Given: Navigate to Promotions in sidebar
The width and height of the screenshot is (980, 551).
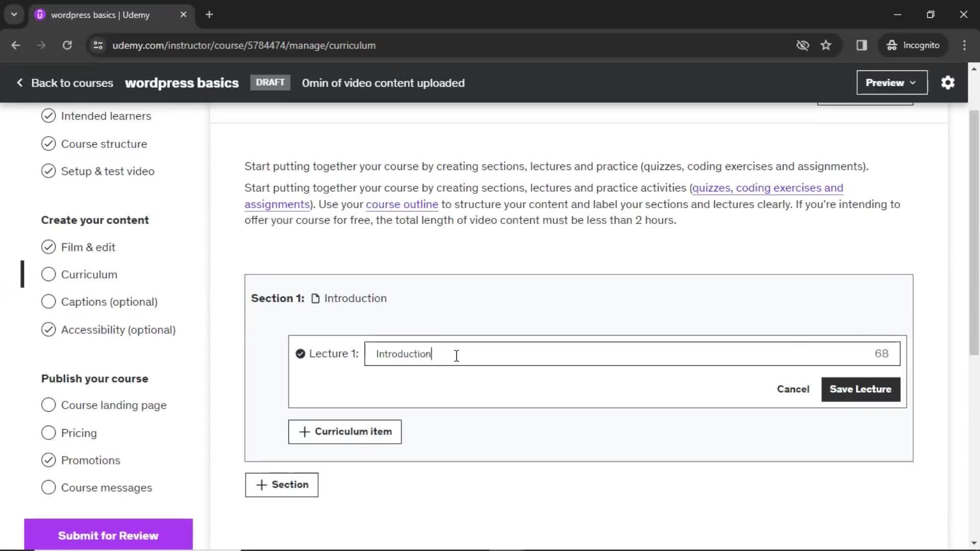Looking at the screenshot, I should click(x=91, y=460).
